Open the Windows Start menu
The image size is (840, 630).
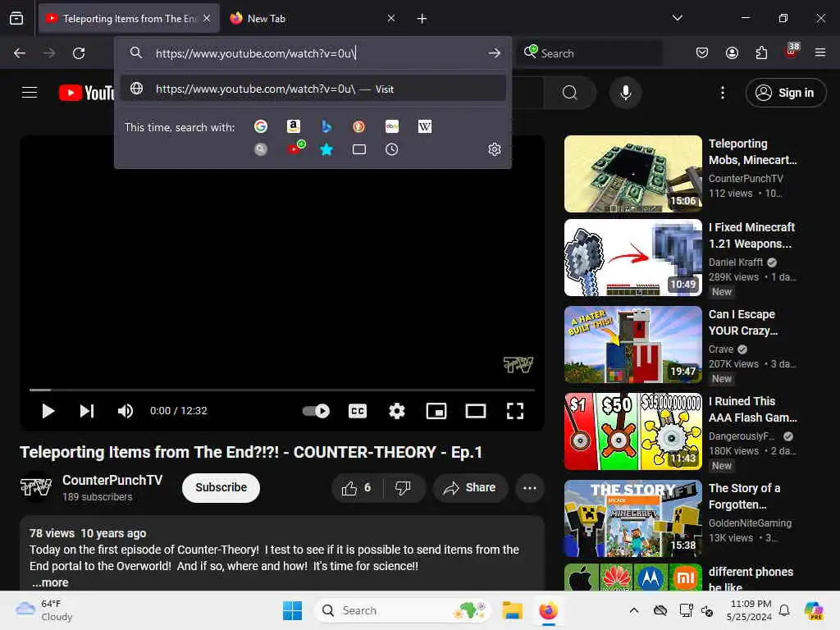coord(293,610)
